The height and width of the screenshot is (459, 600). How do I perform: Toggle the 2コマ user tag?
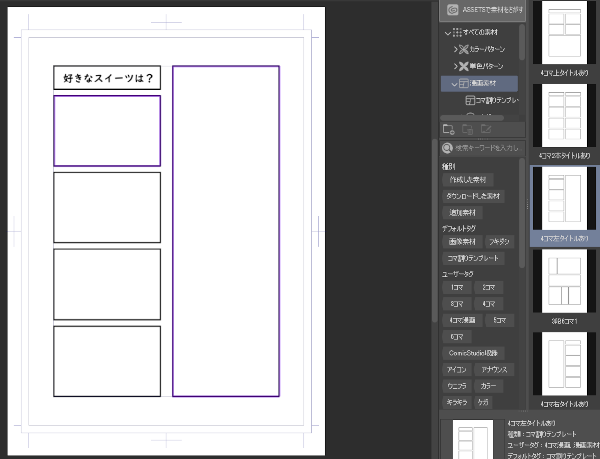pyautogui.click(x=488, y=288)
